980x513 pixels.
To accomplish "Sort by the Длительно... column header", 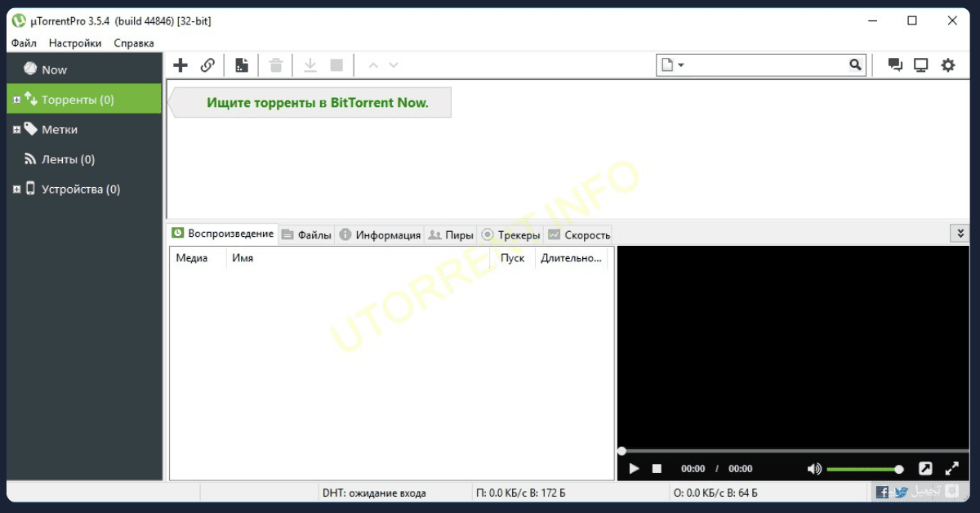I will [571, 258].
